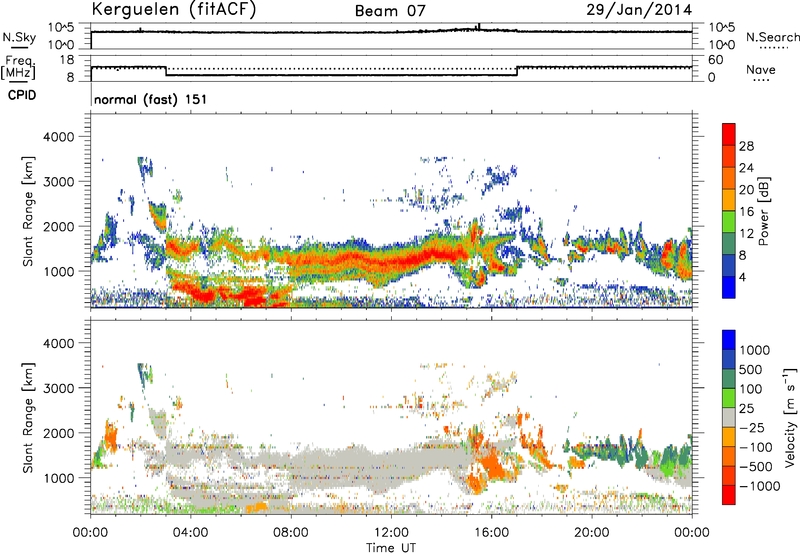This screenshot has width=800, height=554.
Task: Click 'Slant Range [km]' label of power plot
Action: click(x=28, y=211)
